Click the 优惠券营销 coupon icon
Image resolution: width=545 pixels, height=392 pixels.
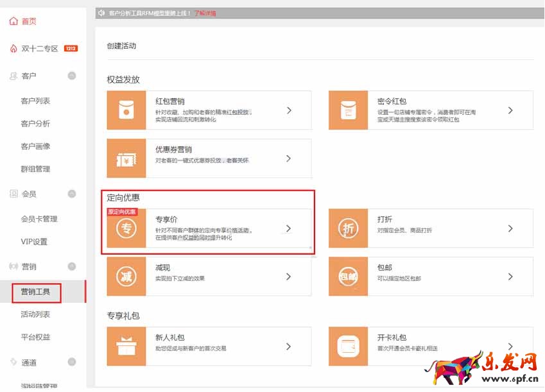(126, 158)
